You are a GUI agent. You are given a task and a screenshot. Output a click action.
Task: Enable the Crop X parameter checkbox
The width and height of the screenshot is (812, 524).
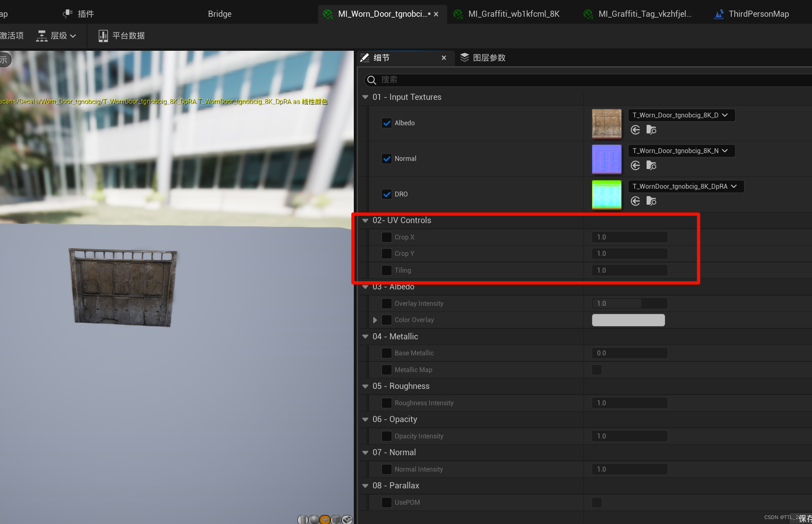tap(387, 237)
